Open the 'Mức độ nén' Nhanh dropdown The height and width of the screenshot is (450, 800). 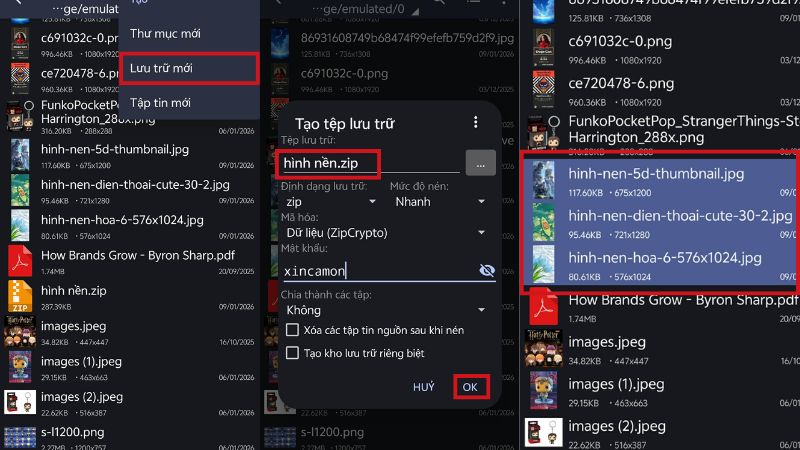point(439,202)
